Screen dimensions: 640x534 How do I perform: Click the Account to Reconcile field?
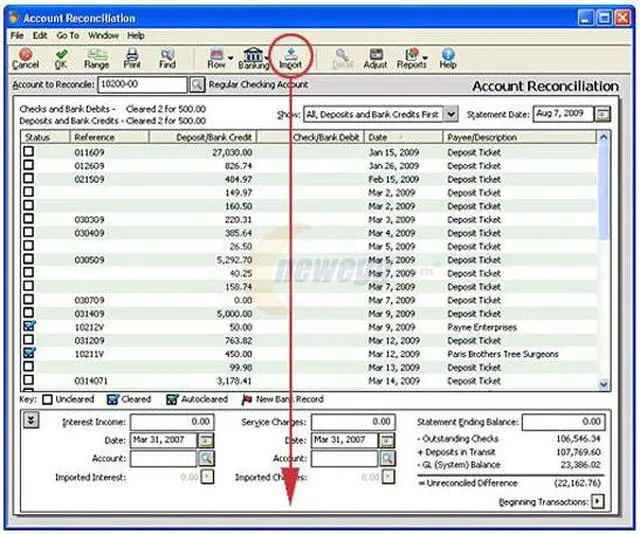pyautogui.click(x=142, y=85)
